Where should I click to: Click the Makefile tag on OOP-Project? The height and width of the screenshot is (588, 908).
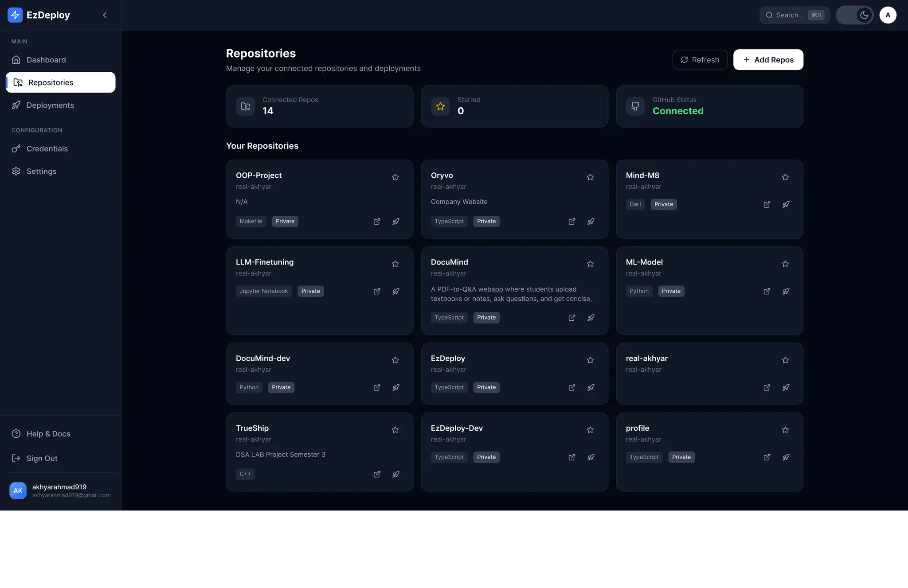pyautogui.click(x=251, y=222)
